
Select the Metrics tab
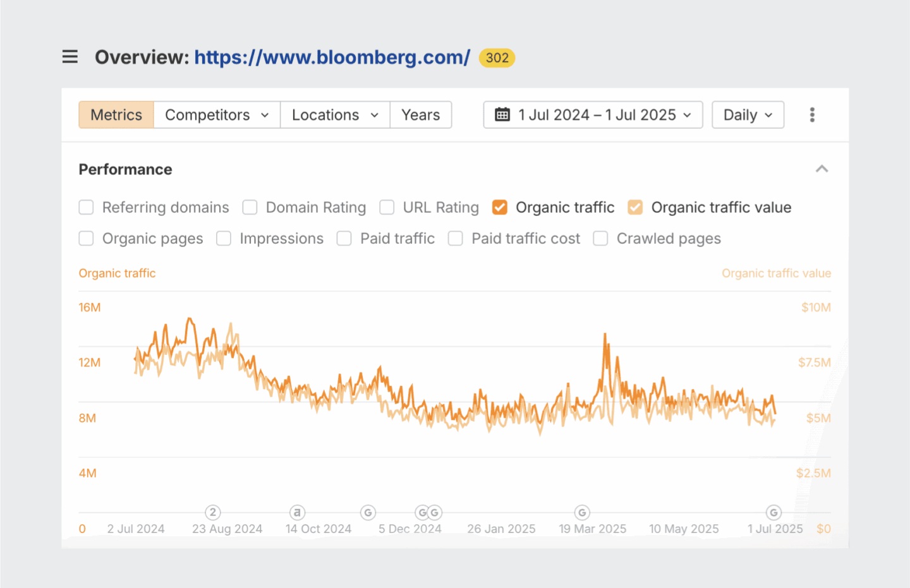(x=116, y=115)
